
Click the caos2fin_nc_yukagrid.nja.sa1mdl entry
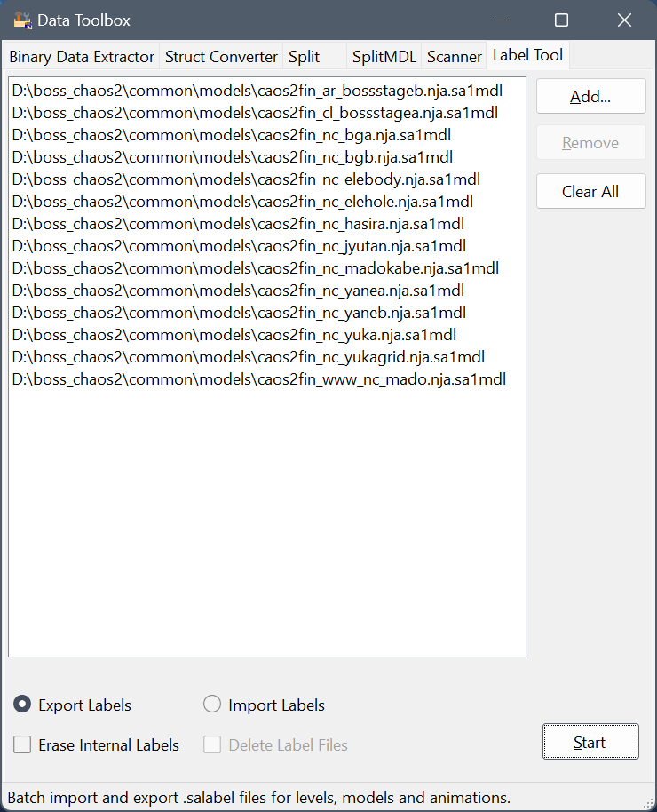249,357
